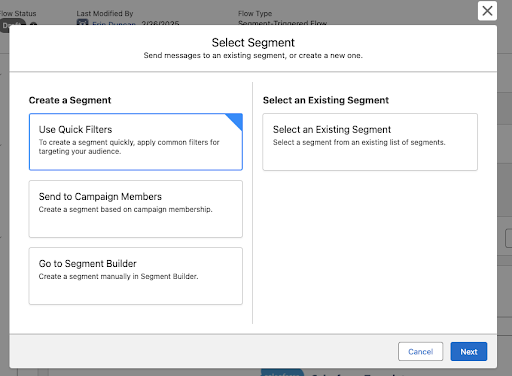Select the Send to Campaign Members card

point(136,209)
